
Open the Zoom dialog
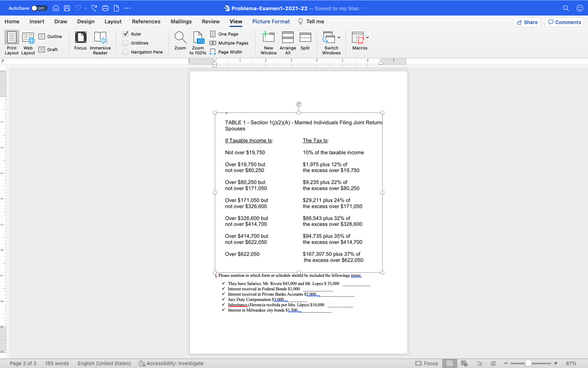point(180,41)
